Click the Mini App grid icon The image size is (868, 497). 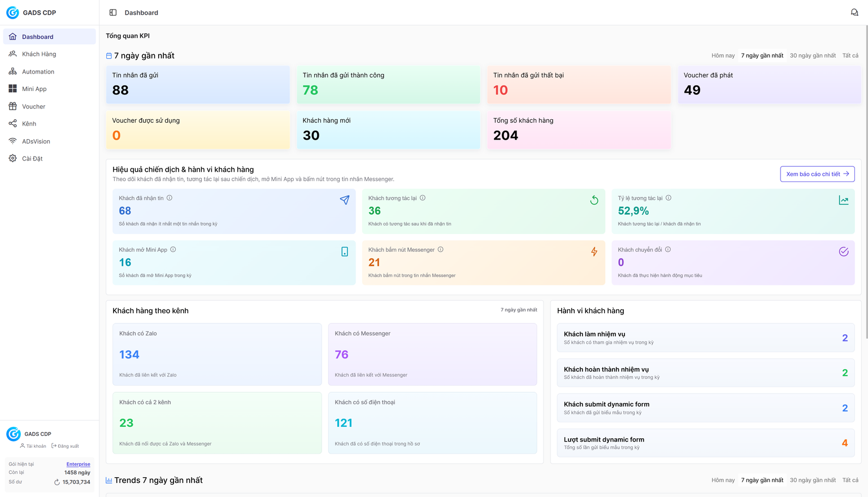point(12,89)
